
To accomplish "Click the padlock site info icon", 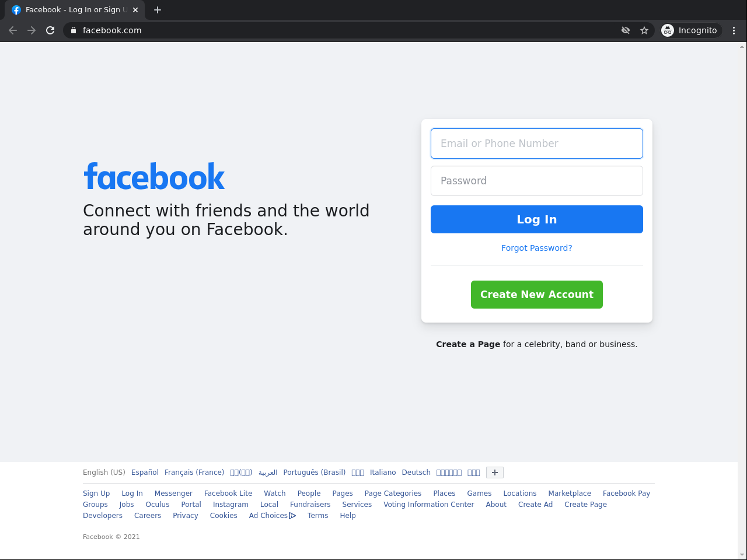I will (74, 30).
